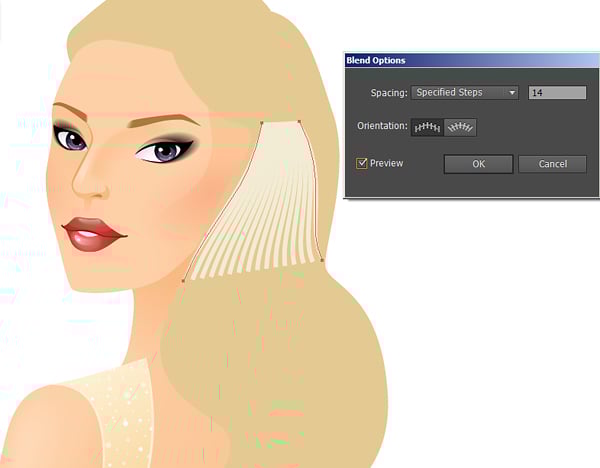Screen dimensions: 600x468
Task: Click the woman's red lips shape
Action: pos(93,235)
